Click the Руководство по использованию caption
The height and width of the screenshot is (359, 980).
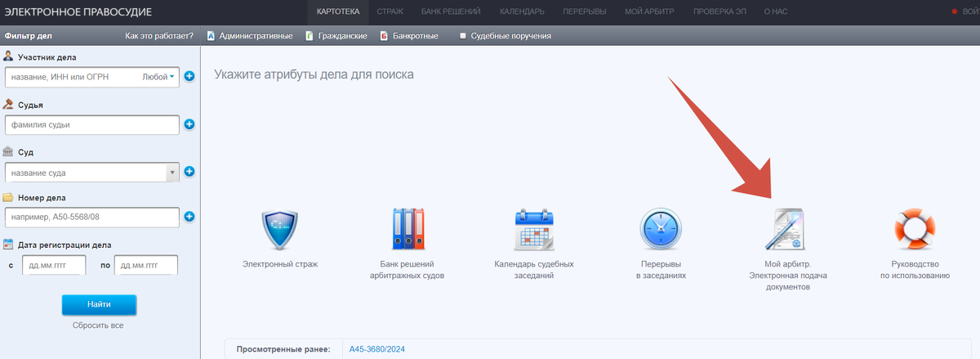pos(915,270)
